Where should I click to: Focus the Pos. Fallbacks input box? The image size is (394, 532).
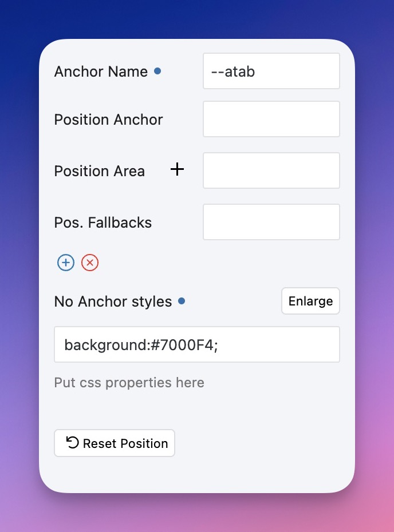click(271, 222)
